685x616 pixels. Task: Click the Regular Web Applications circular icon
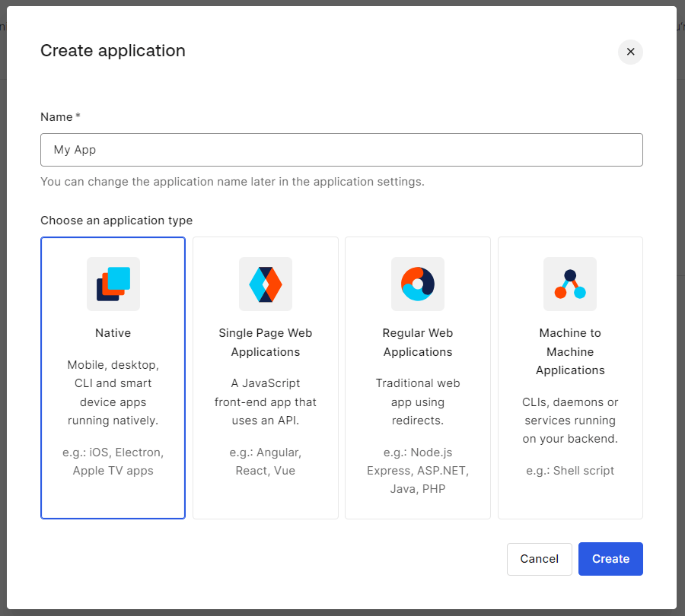[418, 284]
